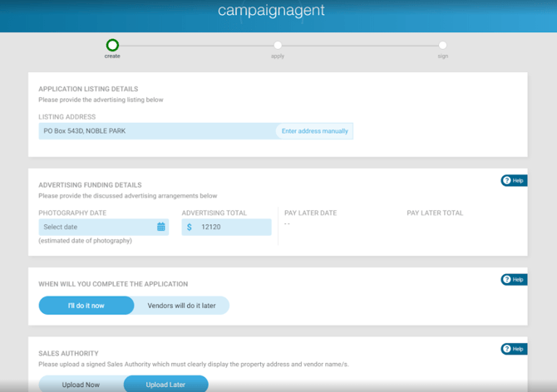Click the "PHOTOGRAPHY DATE" label
557x392 pixels.
tap(72, 213)
